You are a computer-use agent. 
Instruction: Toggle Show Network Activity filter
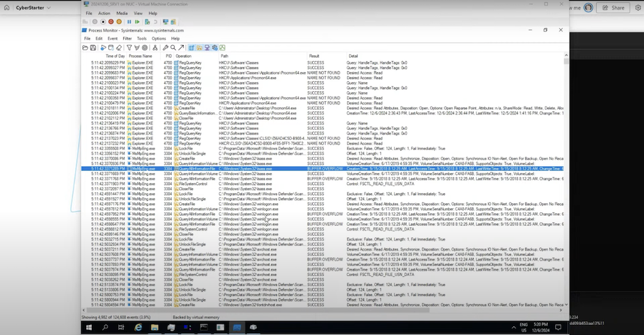(207, 47)
